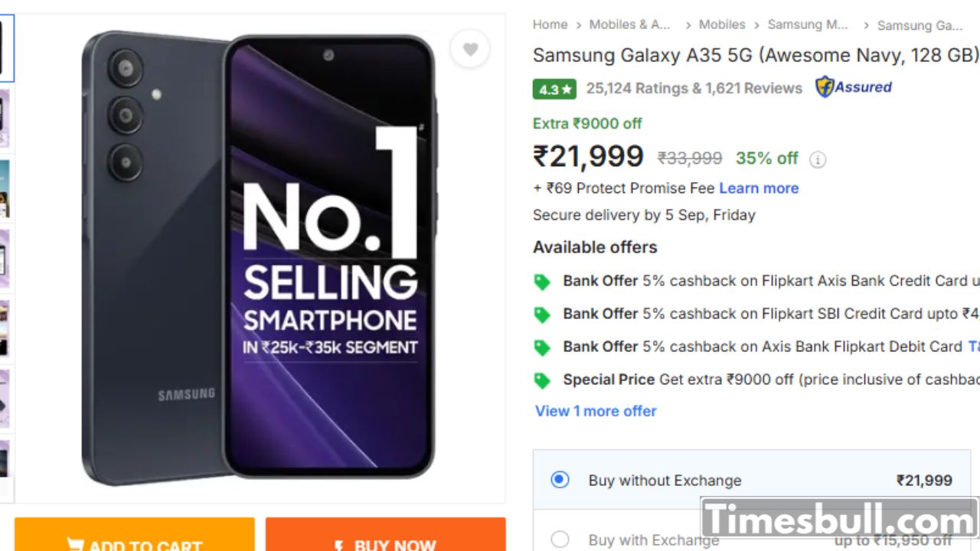Select the first product thumbnail image
The image size is (980, 551).
(5, 47)
